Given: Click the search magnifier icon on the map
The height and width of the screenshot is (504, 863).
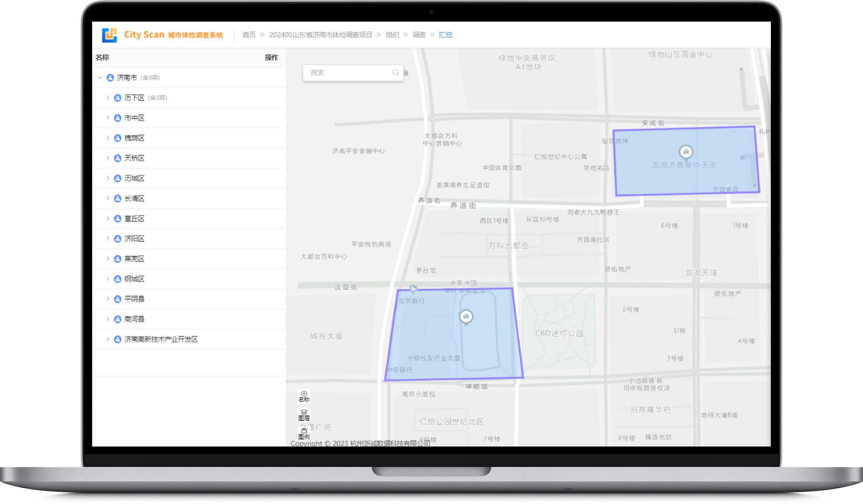Looking at the screenshot, I should [395, 72].
